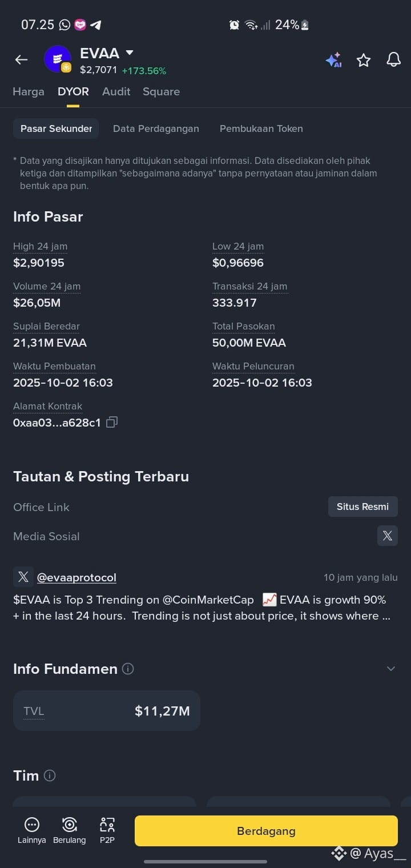Switch to the Harga tab
411x868 pixels.
29,91
